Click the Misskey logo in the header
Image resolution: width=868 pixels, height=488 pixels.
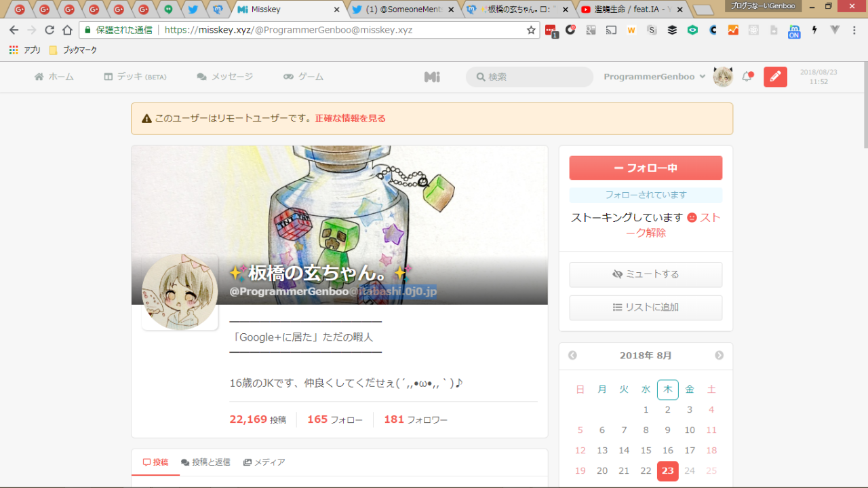coord(432,77)
